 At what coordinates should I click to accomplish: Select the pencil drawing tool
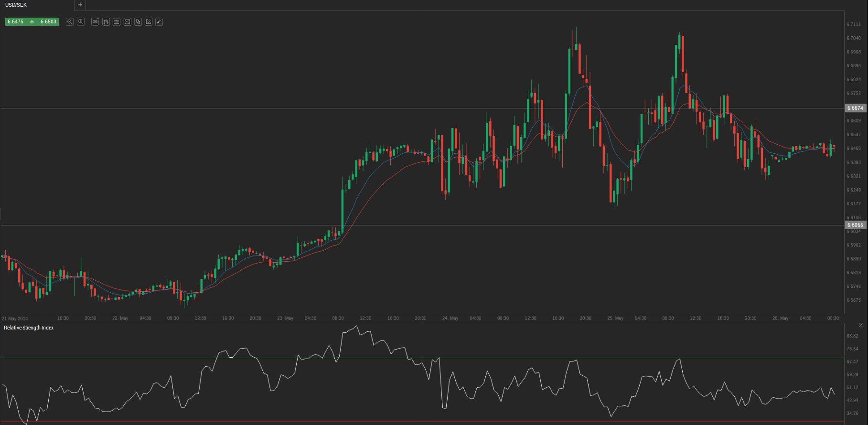coord(159,22)
